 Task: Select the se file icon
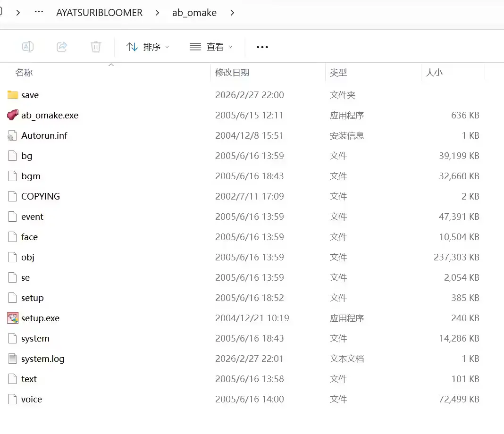point(13,277)
